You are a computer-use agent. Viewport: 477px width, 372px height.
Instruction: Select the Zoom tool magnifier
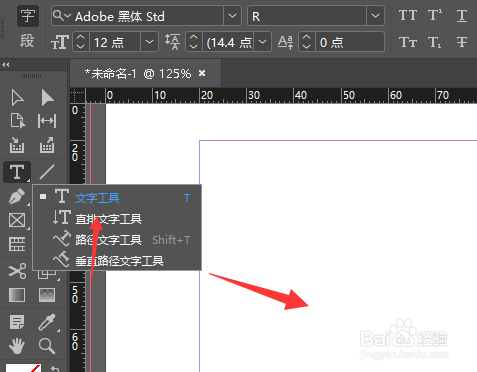[47, 346]
